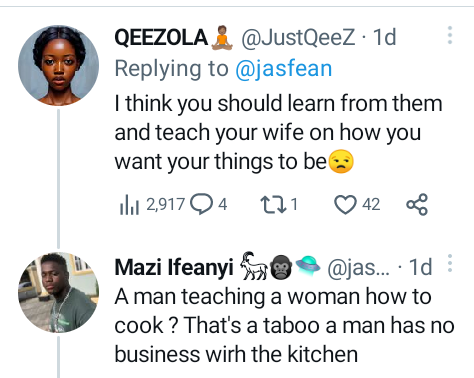
Task: Share QEEZOLA's tweet via share icon
Action: point(417,204)
